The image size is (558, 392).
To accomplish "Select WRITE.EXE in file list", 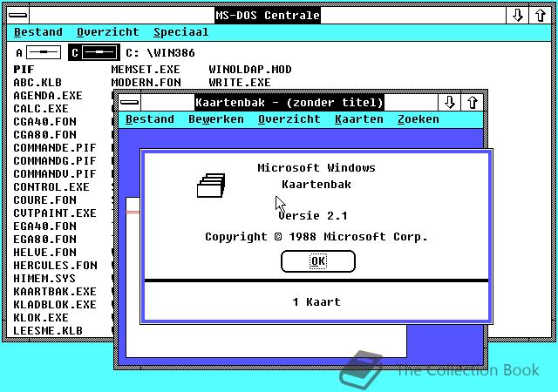I will (x=240, y=83).
